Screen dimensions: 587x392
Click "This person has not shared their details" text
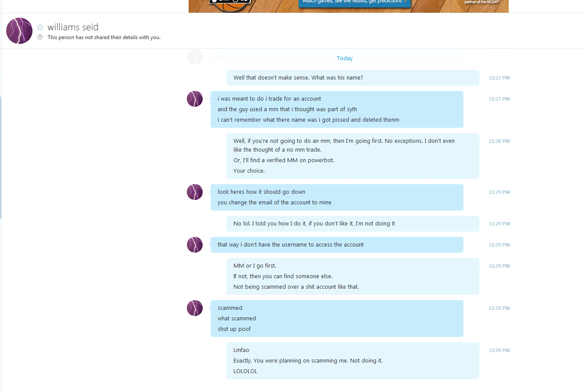[104, 37]
